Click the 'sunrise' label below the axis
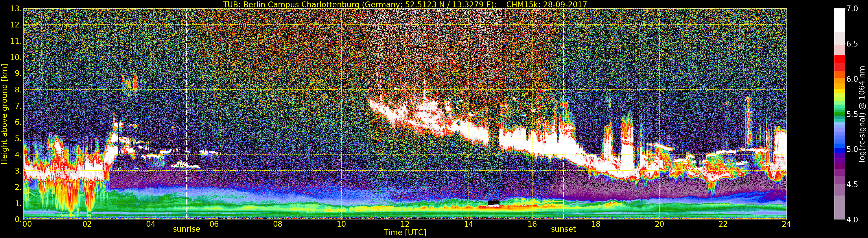This screenshot has width=868, height=238. [186, 229]
